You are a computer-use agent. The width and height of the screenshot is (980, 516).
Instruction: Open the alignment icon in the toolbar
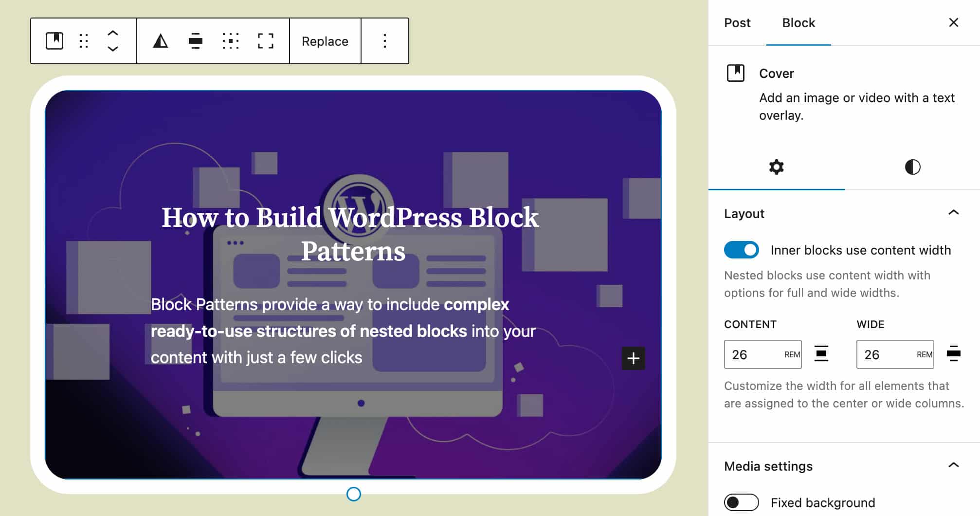(x=195, y=41)
